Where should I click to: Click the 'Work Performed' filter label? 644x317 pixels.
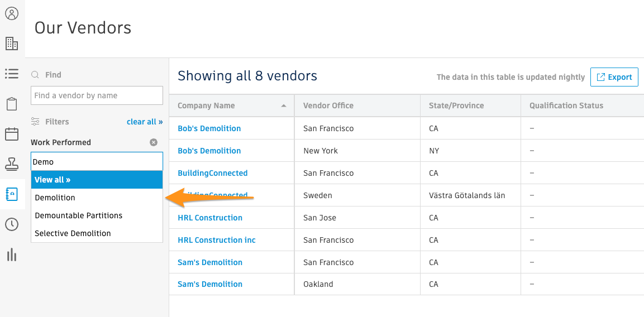pos(61,142)
